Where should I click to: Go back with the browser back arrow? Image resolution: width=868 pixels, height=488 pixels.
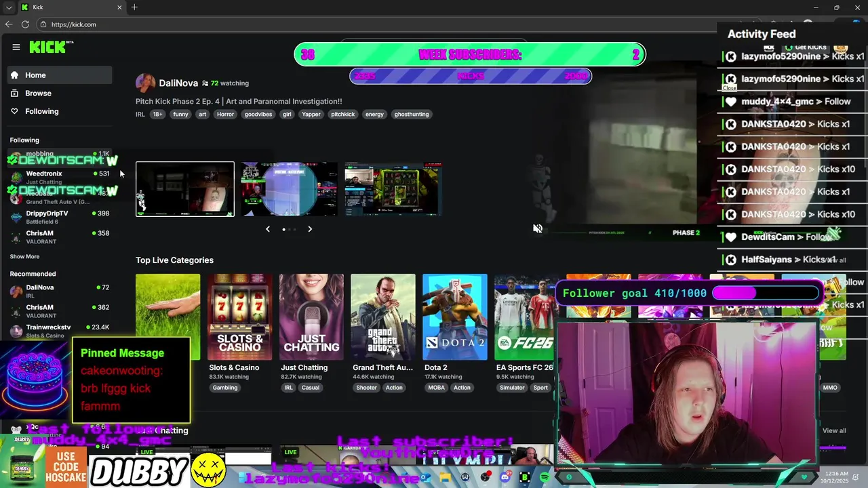click(x=9, y=24)
